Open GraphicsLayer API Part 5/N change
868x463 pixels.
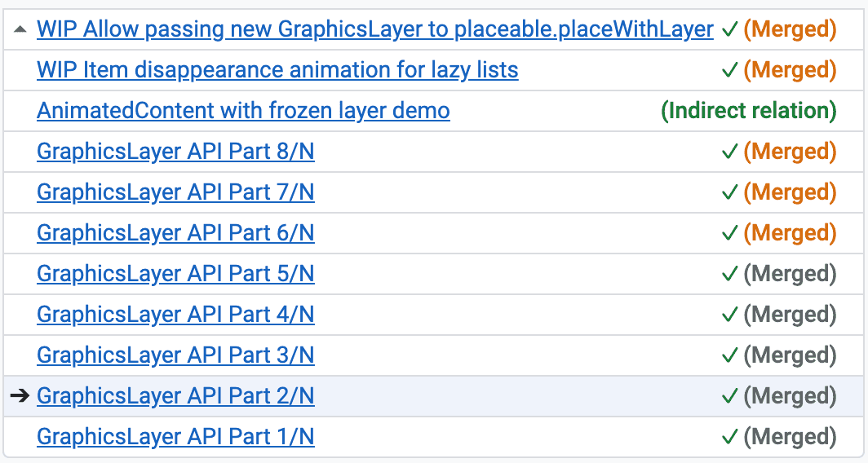[175, 274]
